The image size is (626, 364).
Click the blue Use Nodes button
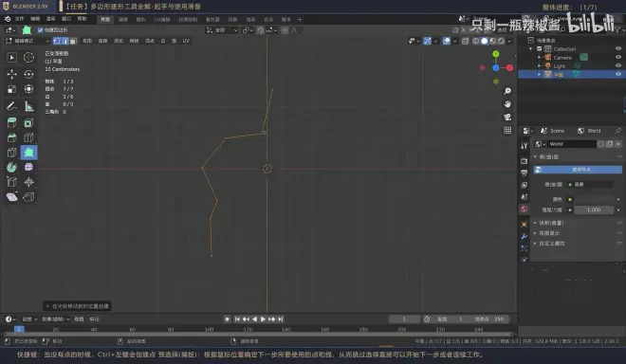point(578,170)
